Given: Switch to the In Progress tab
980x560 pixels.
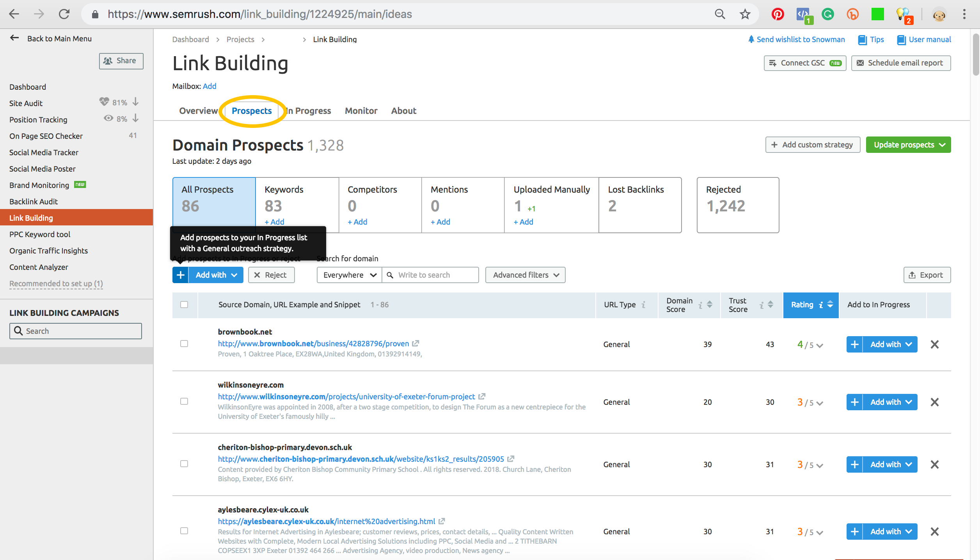Looking at the screenshot, I should pos(308,111).
